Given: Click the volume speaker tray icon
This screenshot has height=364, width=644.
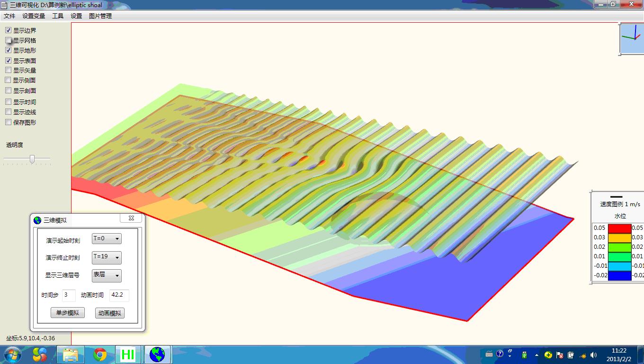Looking at the screenshot, I should 594,355.
